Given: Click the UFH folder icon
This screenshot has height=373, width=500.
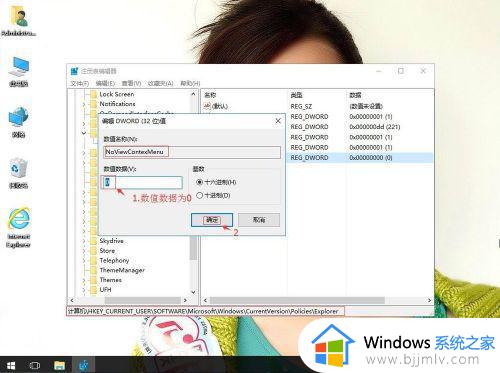Looking at the screenshot, I should click(x=93, y=290).
